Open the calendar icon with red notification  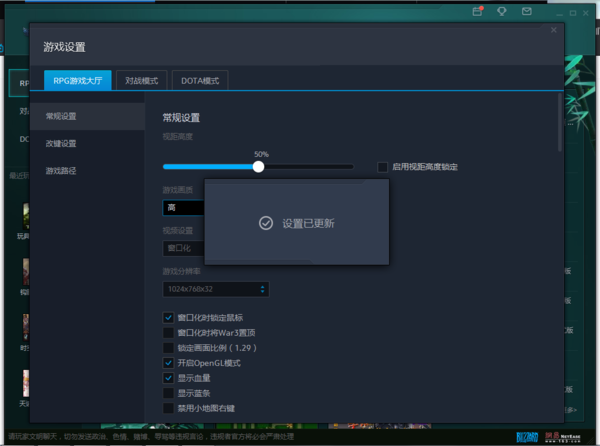click(477, 12)
